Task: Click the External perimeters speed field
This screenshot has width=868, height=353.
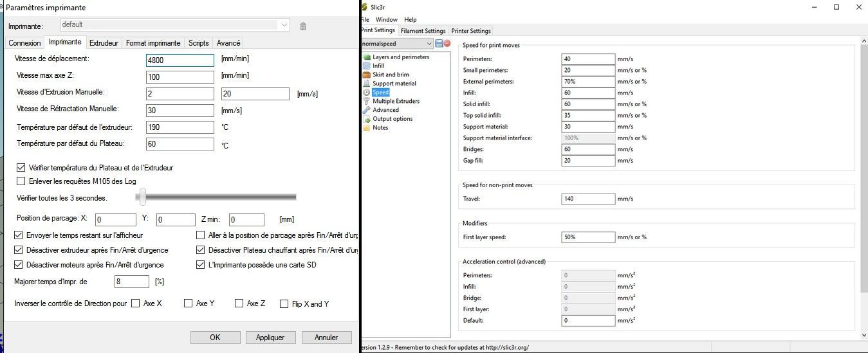Action: [588, 82]
